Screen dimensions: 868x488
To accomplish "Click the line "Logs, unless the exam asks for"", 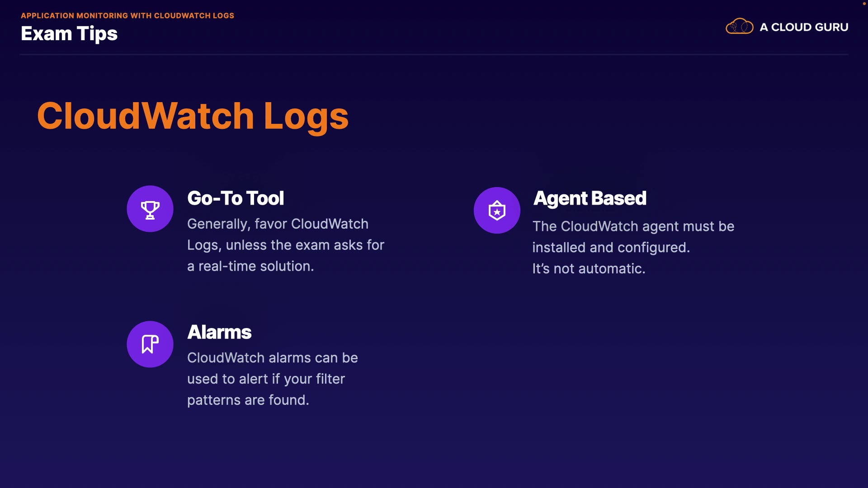I will pyautogui.click(x=285, y=245).
